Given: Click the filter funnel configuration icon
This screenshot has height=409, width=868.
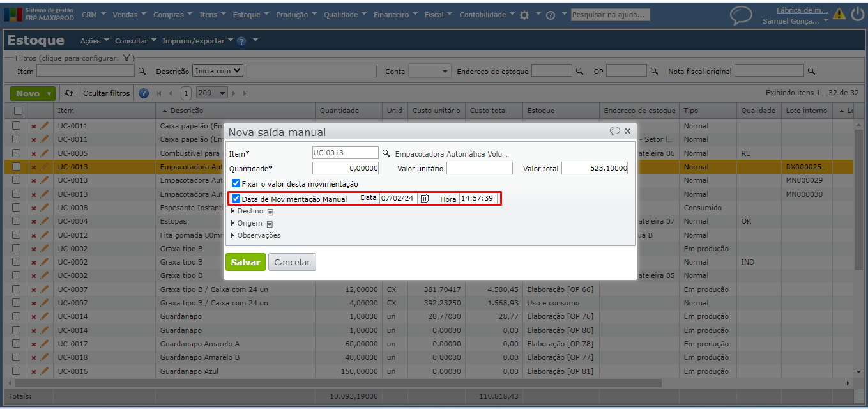Looking at the screenshot, I should pyautogui.click(x=126, y=58).
